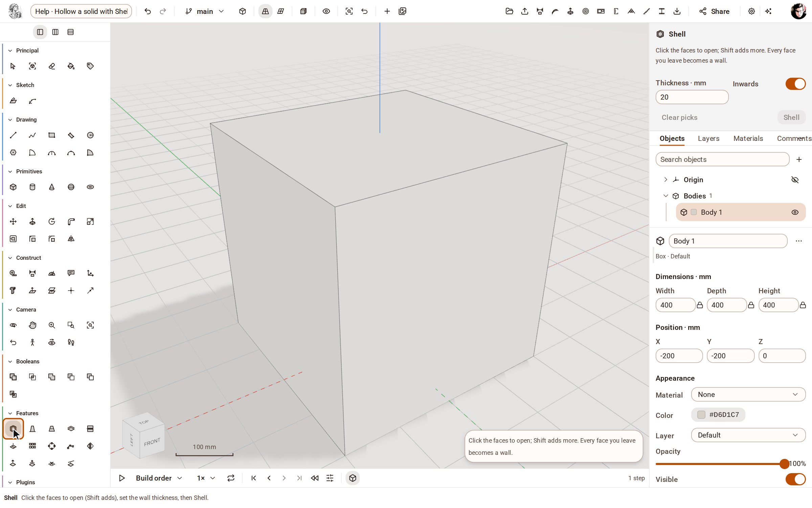Select the Cone primitive tool
The image size is (812, 508).
[x=52, y=187]
